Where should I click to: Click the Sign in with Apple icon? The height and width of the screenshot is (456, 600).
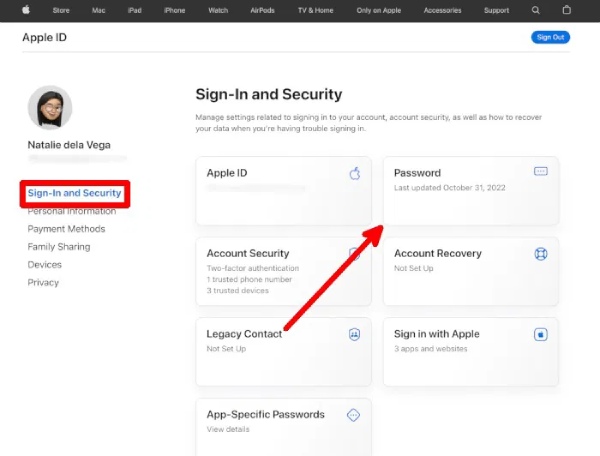coord(541,335)
